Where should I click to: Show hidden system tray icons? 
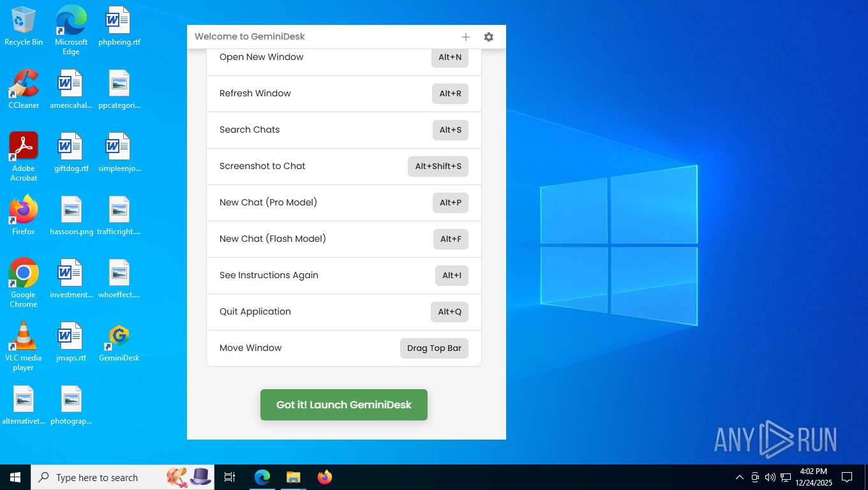click(x=740, y=477)
